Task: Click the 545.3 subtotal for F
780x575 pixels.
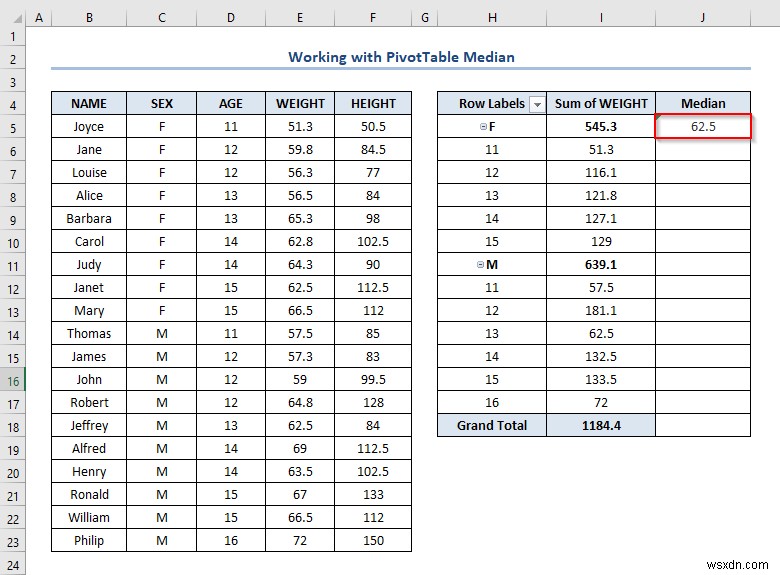Action: click(601, 126)
